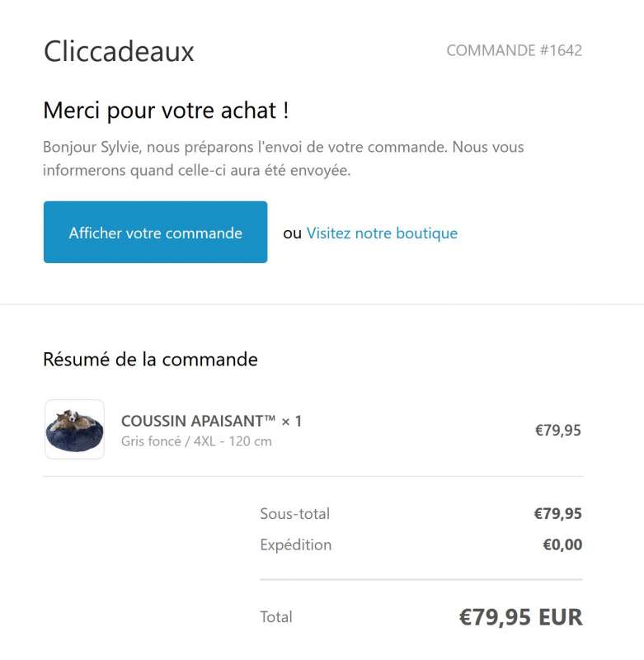Click the cushion product thumbnail image
Viewport: 644px width, 660px height.
click(74, 429)
